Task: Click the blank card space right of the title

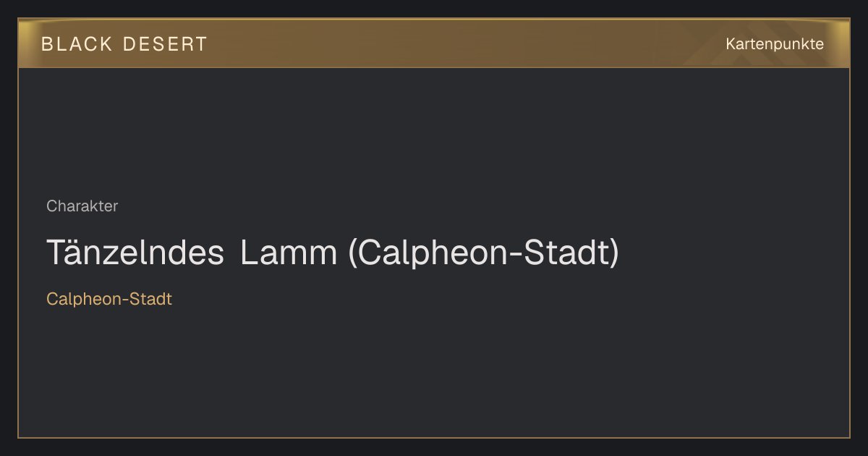Action: 731,253
